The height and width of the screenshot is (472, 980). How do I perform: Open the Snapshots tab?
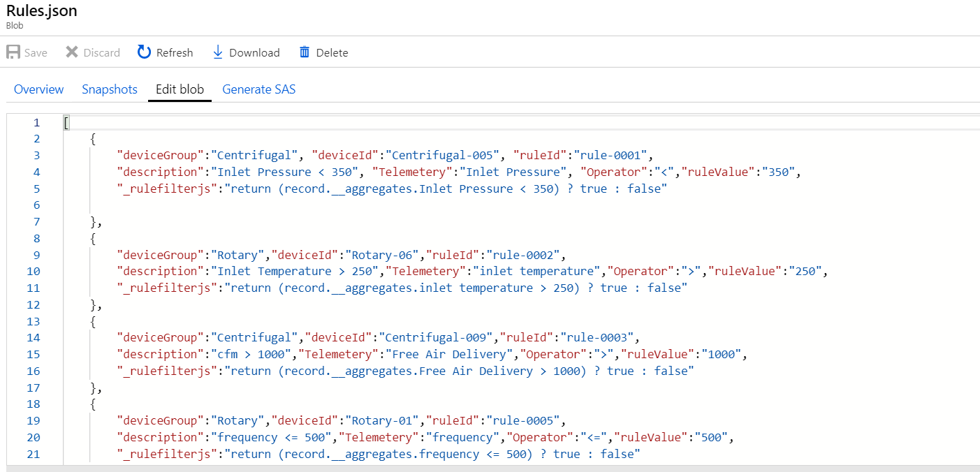[x=110, y=89]
